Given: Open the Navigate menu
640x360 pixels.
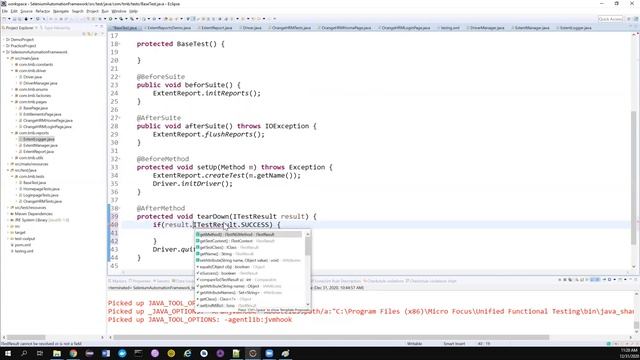Looking at the screenshot, I should (x=61, y=11).
